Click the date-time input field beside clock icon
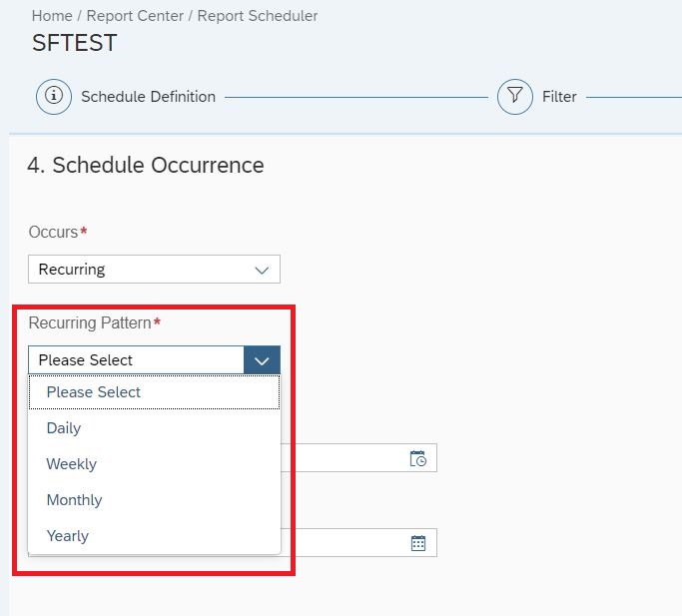 point(358,457)
